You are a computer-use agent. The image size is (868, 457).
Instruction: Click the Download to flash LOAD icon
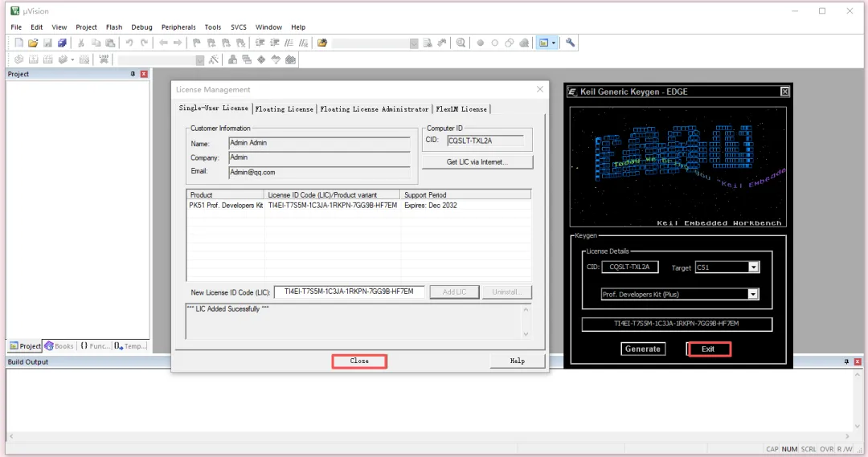click(104, 59)
